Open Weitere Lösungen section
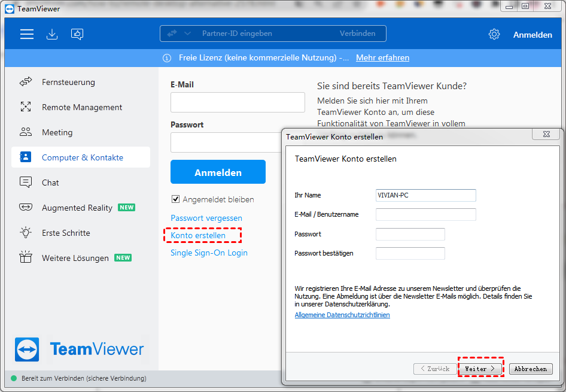The height and width of the screenshot is (392, 566). [x=75, y=258]
